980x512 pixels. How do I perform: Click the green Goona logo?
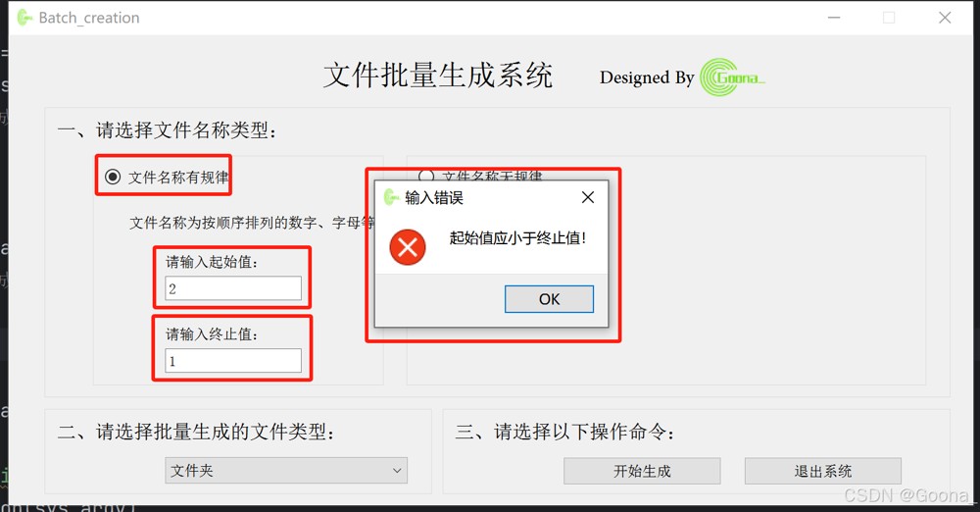(x=731, y=77)
